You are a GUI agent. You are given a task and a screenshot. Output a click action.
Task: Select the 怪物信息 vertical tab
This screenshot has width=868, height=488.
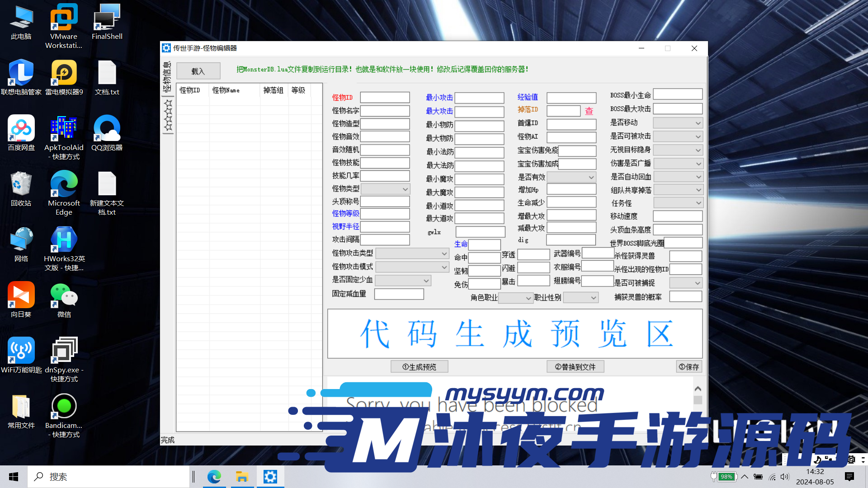coord(167,77)
